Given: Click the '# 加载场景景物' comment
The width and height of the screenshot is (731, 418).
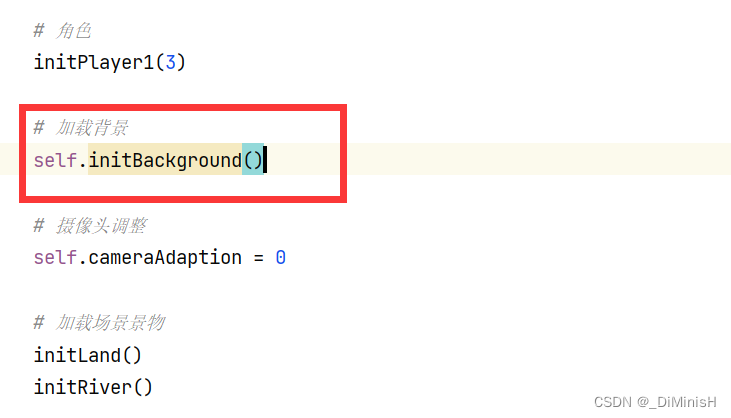Looking at the screenshot, I should 99,322.
